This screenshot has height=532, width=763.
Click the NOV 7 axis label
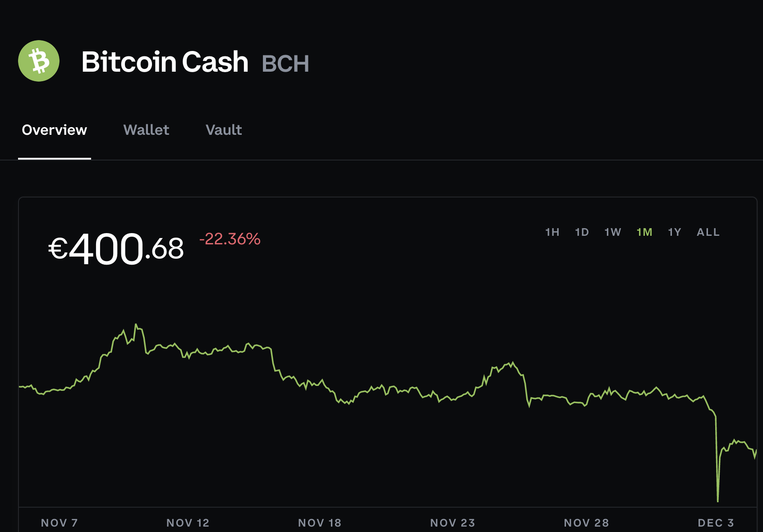pos(60,523)
